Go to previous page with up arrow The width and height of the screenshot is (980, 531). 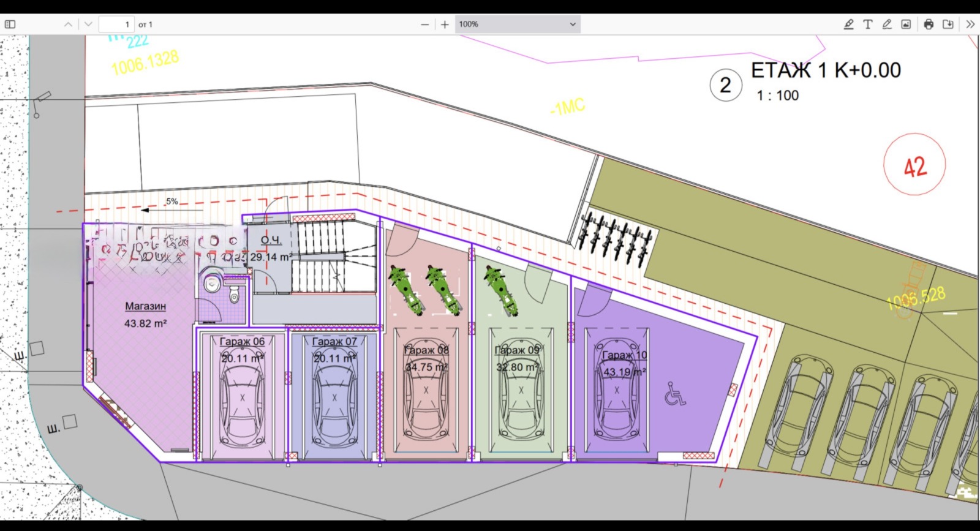68,24
